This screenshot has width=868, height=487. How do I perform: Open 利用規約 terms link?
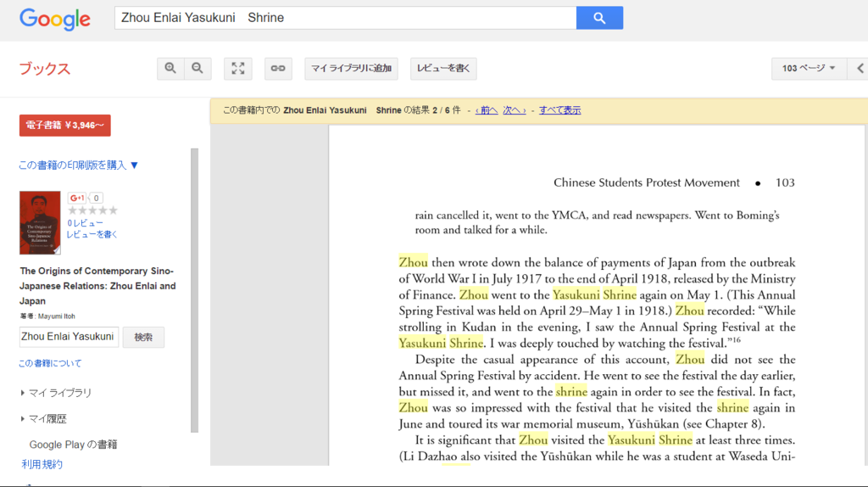click(x=42, y=464)
